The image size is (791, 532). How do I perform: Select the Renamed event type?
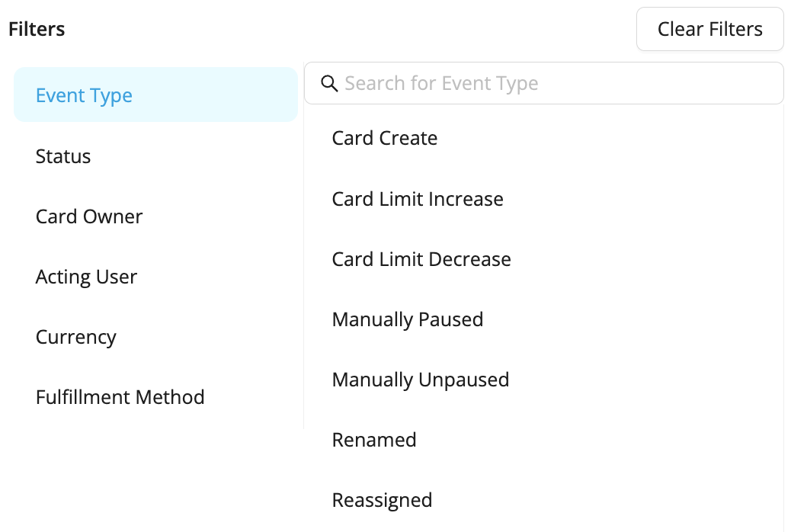[x=544, y=440]
